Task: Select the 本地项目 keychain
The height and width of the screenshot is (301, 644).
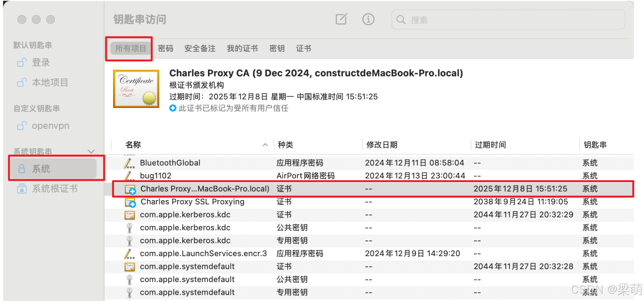Action: coord(50,82)
